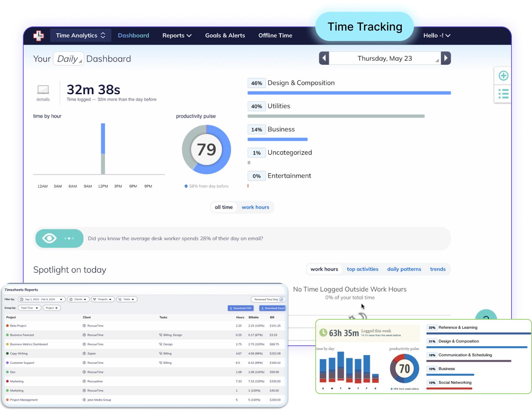Click the list view icon on right edge
This screenshot has width=532, height=410.
tap(503, 94)
